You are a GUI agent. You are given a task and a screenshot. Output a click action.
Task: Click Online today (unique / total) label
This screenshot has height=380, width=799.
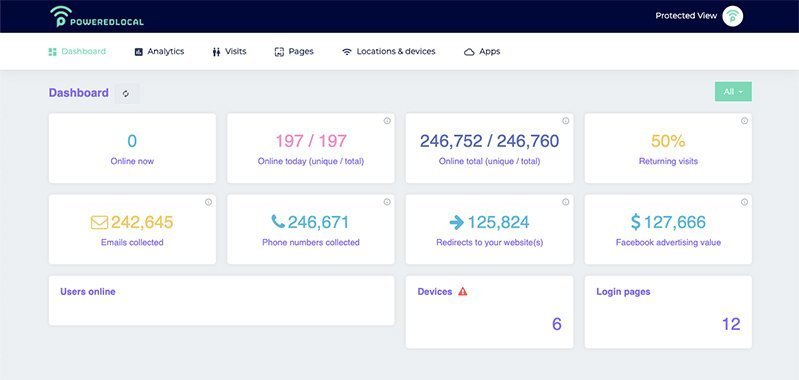tap(311, 161)
